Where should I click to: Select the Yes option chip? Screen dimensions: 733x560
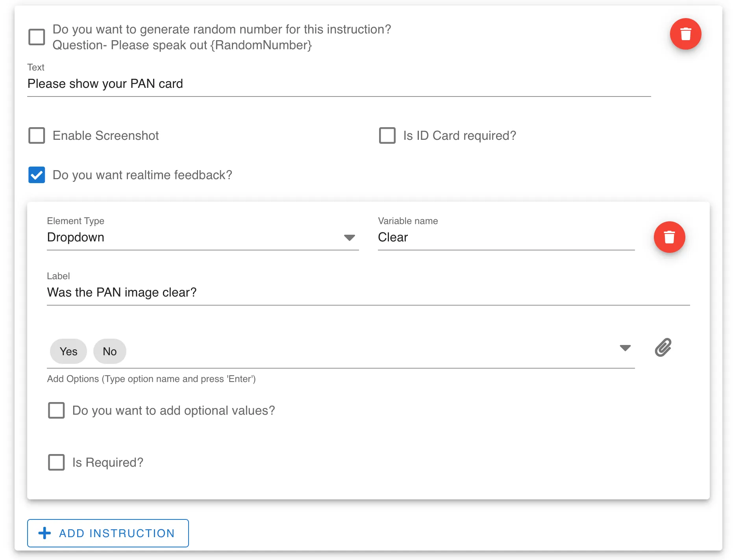(68, 351)
